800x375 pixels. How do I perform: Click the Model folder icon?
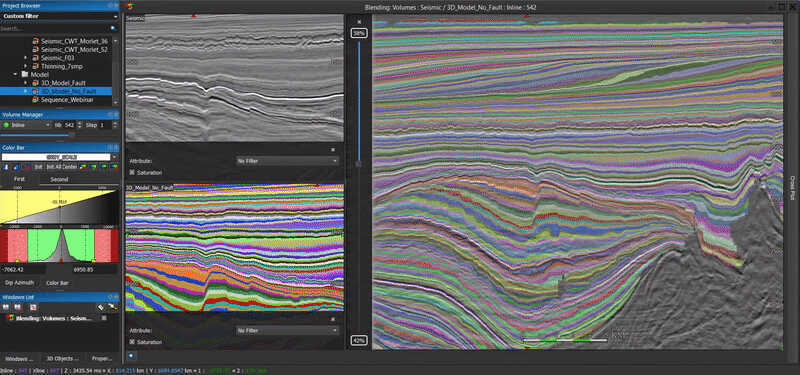(24, 74)
